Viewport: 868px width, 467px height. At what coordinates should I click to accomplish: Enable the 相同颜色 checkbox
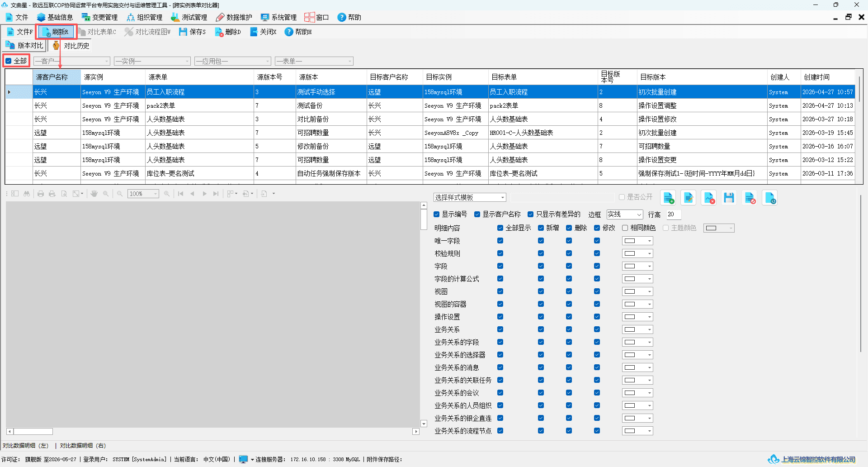[x=625, y=228]
